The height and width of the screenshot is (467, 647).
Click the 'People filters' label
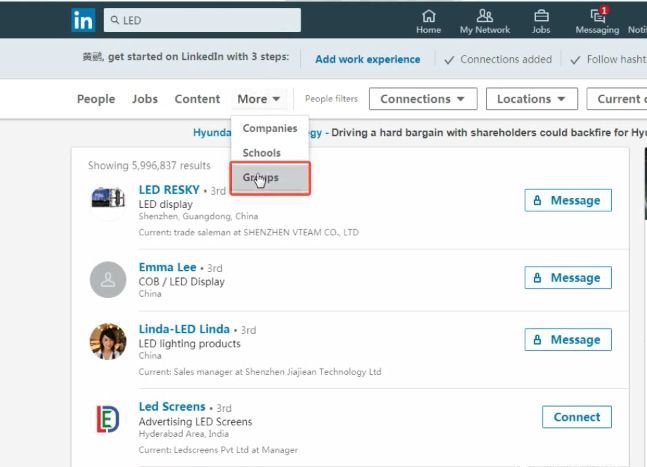[x=331, y=99]
